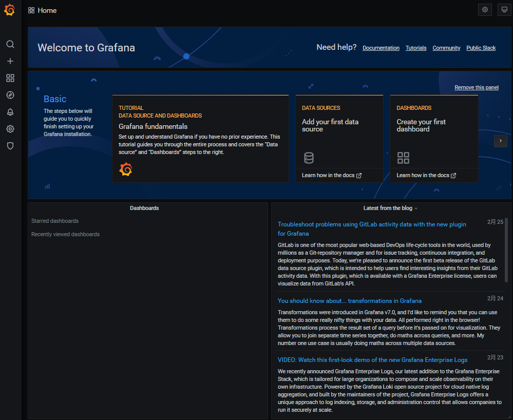This screenshot has width=513, height=420.
Task: Open dashboard settings gear in top bar
Action: (x=485, y=10)
